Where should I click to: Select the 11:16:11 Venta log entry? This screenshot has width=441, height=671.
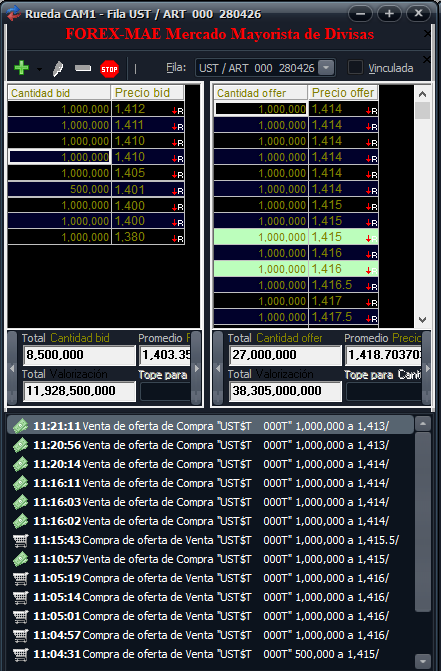point(210,483)
